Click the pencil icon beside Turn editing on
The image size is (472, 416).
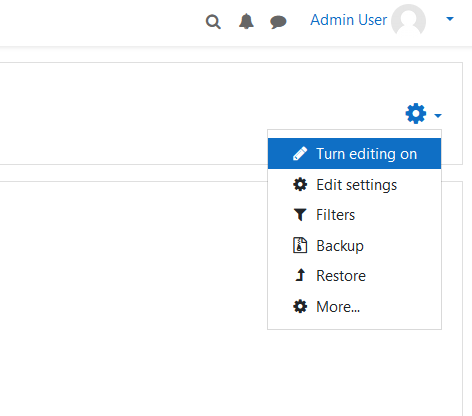pyautogui.click(x=300, y=154)
